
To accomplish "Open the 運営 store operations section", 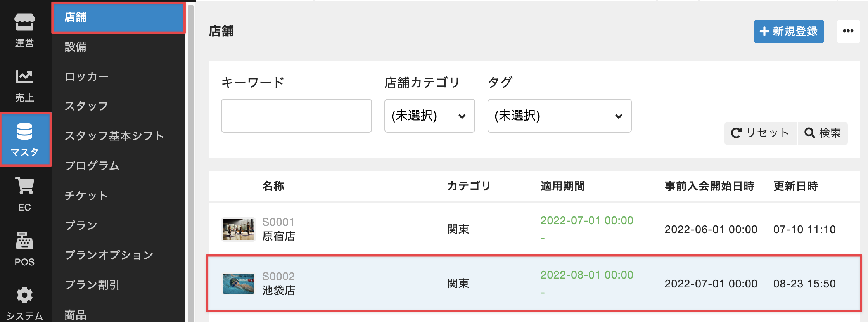I will 24,29.
